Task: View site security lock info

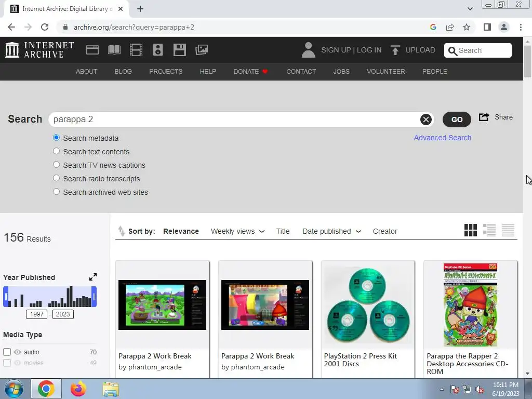Action: click(65, 27)
